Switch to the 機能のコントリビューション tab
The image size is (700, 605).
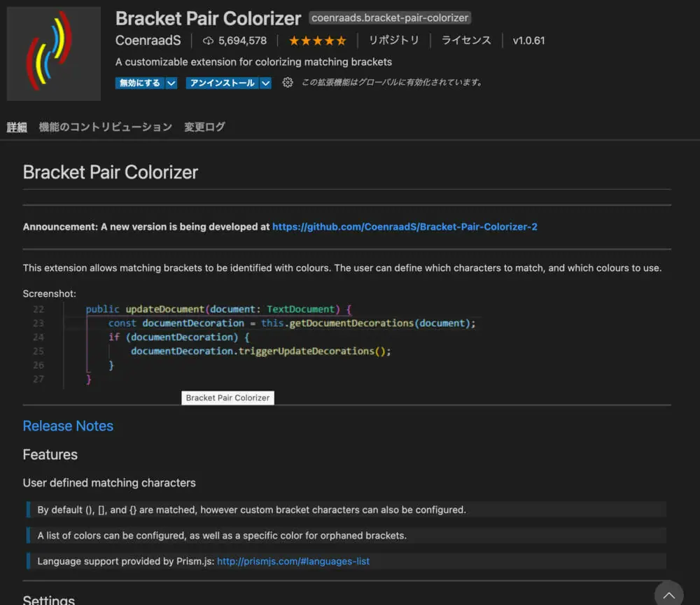tap(105, 127)
